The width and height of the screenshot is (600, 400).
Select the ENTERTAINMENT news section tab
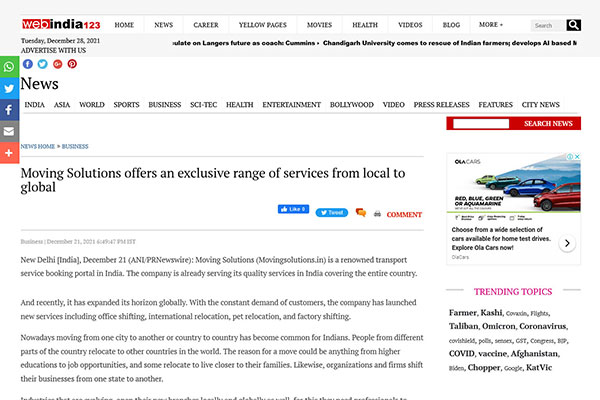coord(292,104)
